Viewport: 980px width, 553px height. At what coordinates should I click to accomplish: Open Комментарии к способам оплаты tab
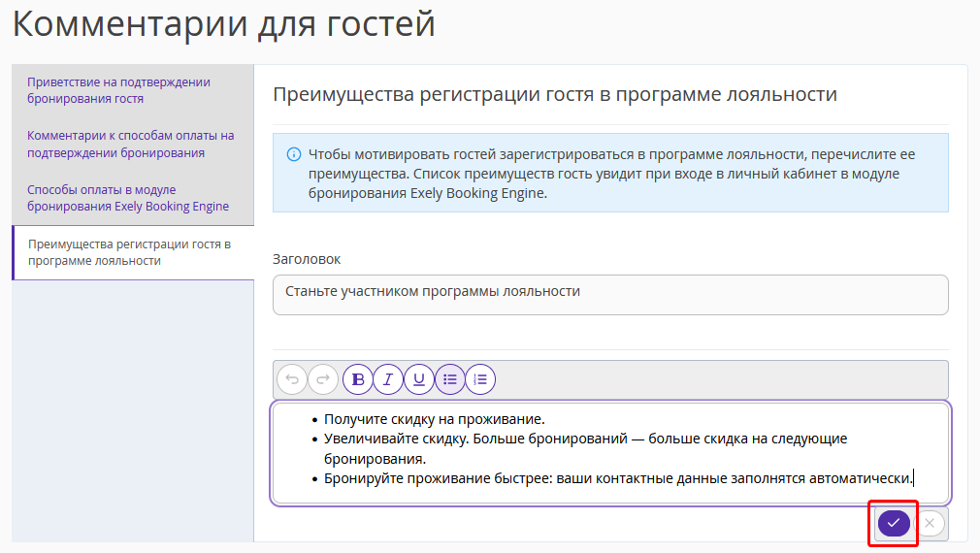point(133,145)
